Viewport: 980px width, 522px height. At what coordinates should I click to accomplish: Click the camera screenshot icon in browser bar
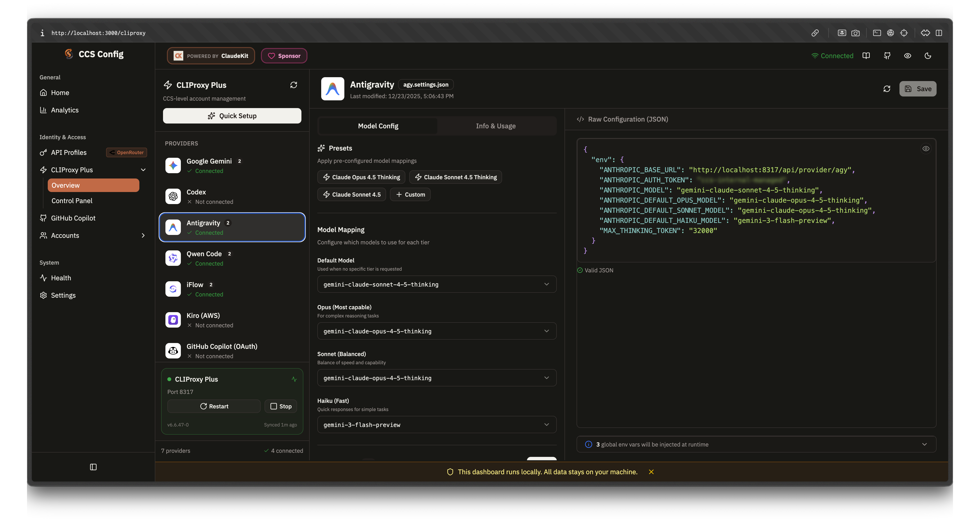tap(856, 33)
